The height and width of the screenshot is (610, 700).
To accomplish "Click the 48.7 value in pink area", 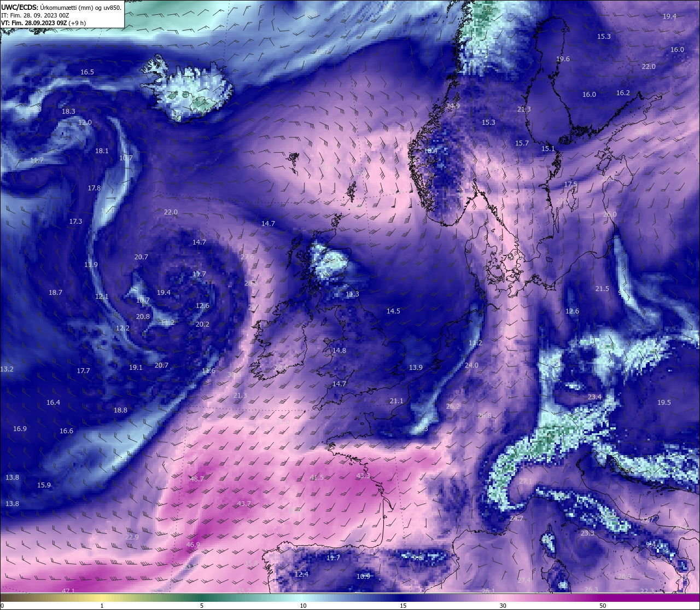I will coord(197,479).
